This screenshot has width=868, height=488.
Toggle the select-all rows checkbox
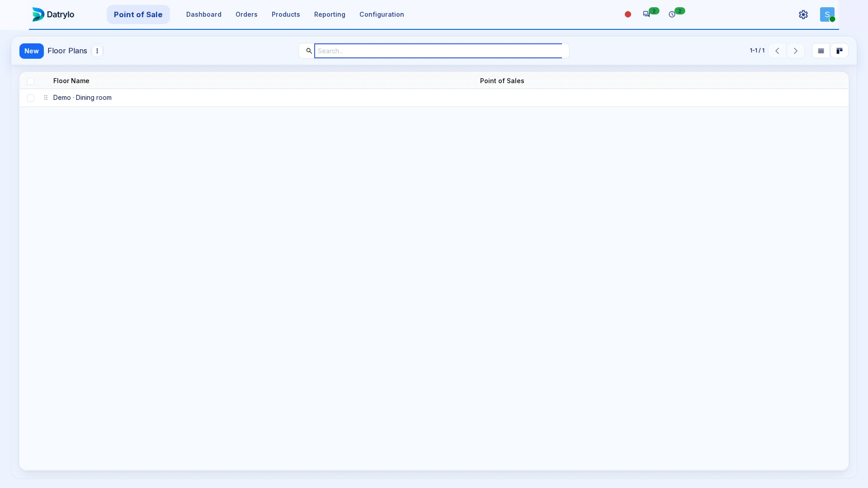click(31, 81)
